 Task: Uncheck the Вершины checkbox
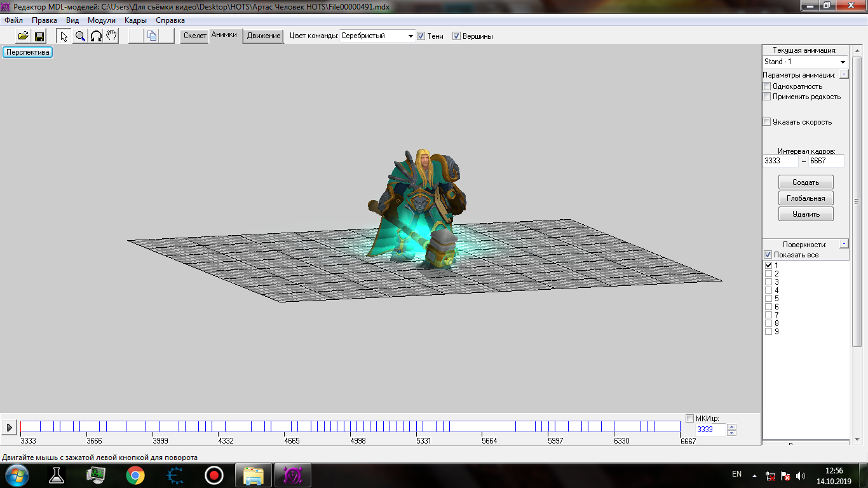[456, 36]
